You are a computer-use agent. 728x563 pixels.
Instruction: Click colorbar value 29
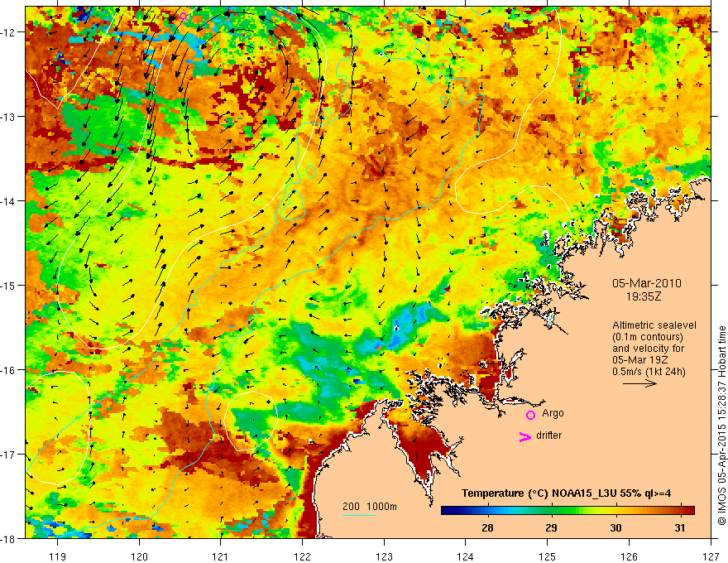click(551, 527)
